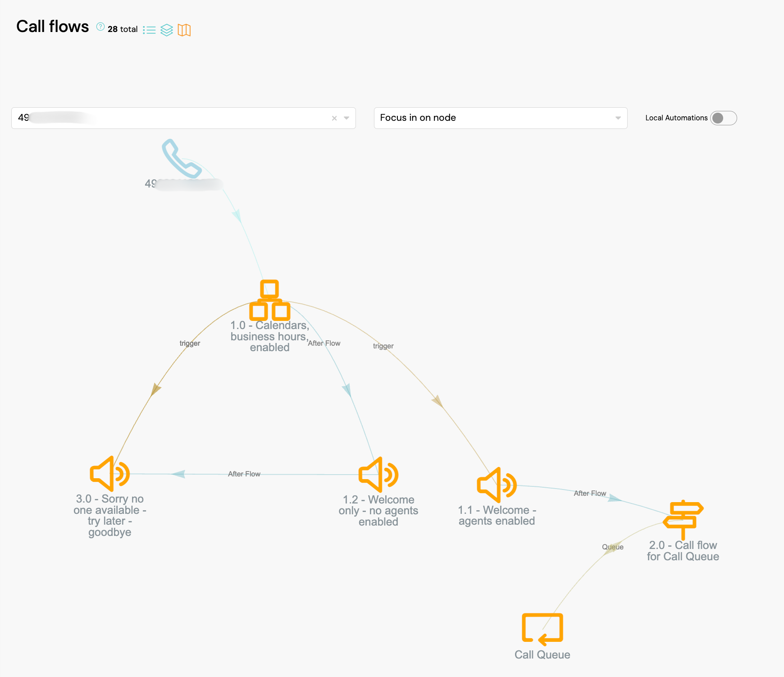Click the left trigger edge label
Screen dimensions: 784x677
[190, 343]
